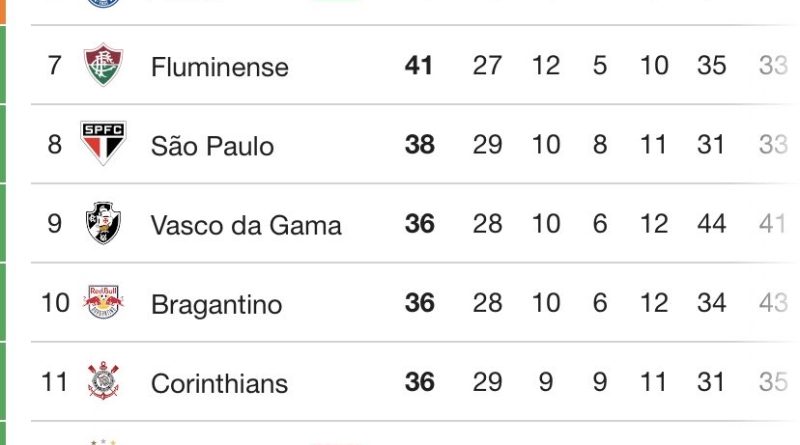Click the Red Bull Bragantino logo
The width and height of the screenshot is (800, 445).
[103, 303]
